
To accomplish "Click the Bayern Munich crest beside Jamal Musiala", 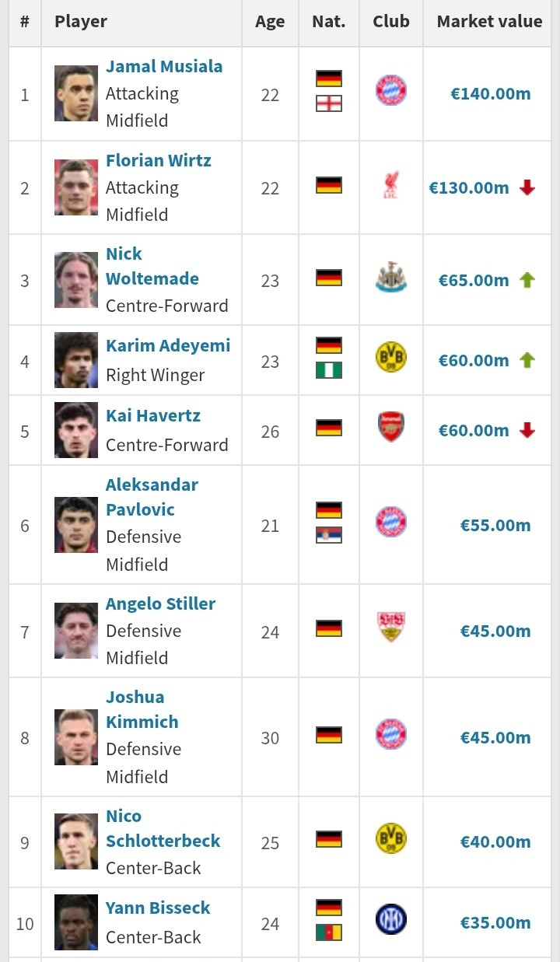I will [390, 90].
